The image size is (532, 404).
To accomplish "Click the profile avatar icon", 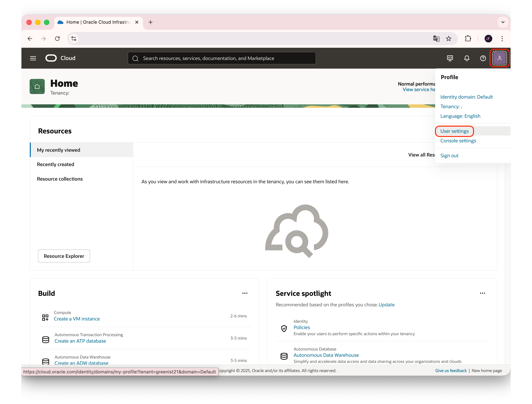I will 499,58.
